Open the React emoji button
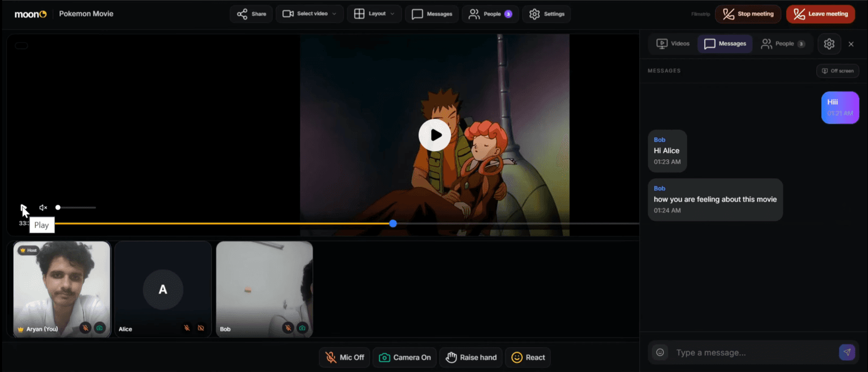868x372 pixels. click(528, 357)
